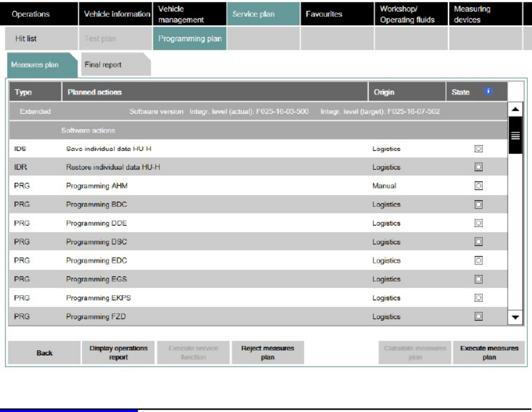Open Vehicle information menu

[116, 14]
